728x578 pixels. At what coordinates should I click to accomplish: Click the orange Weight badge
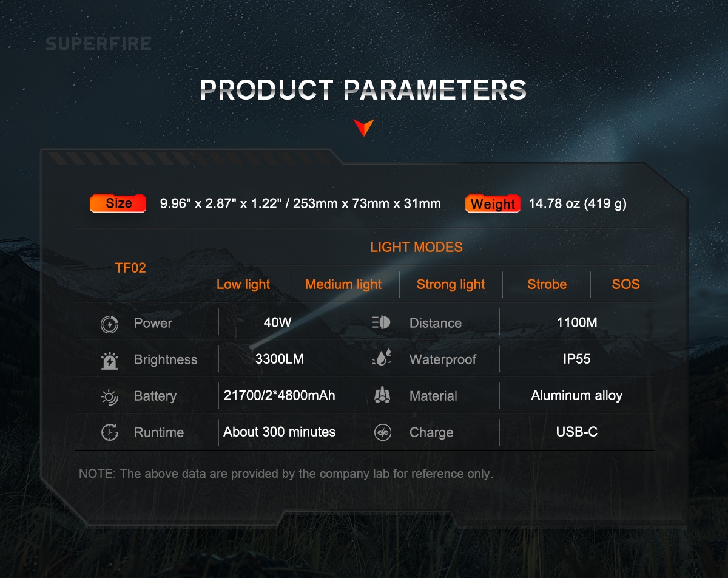(x=493, y=204)
